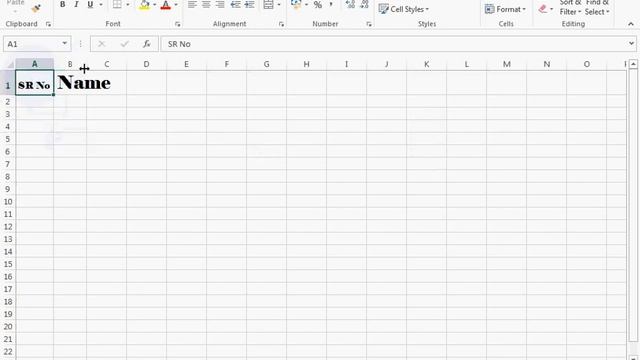This screenshot has height=360, width=640.
Task: Apply yellow fill color
Action: [144, 5]
